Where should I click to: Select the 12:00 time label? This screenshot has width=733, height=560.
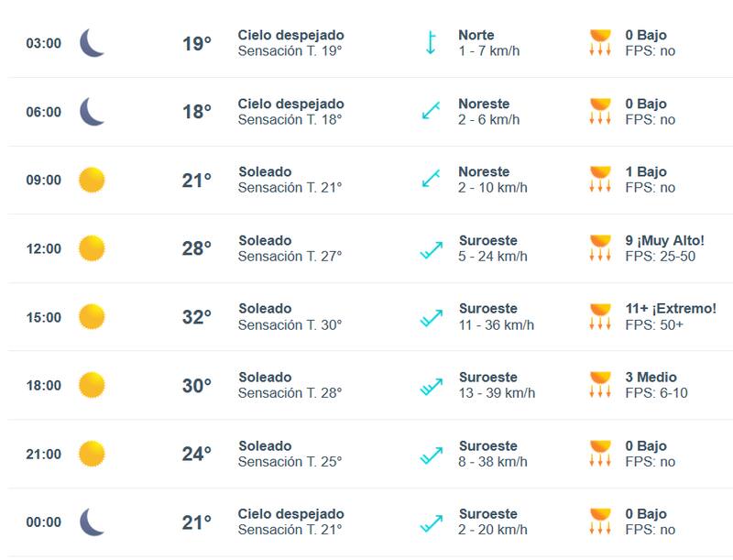tap(44, 249)
